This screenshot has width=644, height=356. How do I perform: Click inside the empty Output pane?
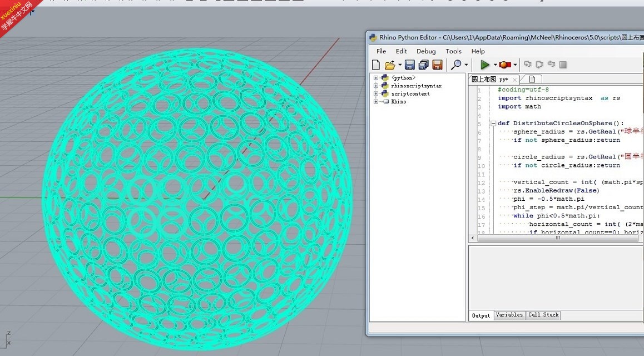point(556,278)
